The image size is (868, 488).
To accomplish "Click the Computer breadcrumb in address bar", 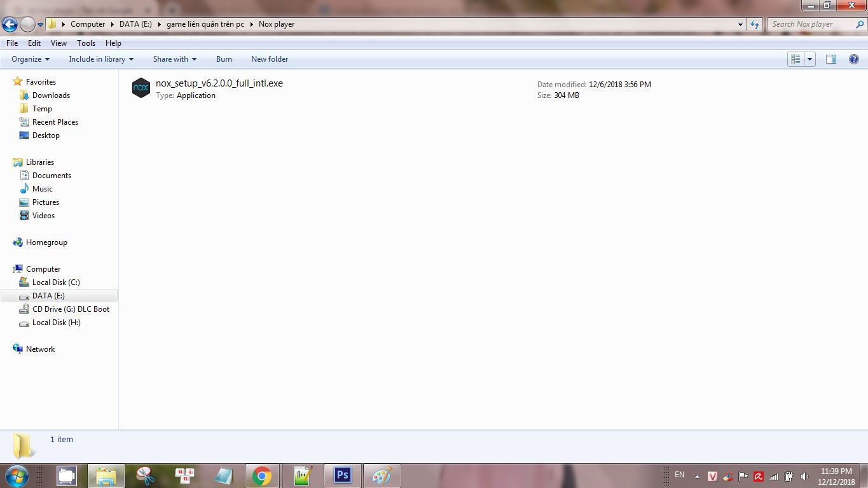I will [x=88, y=24].
